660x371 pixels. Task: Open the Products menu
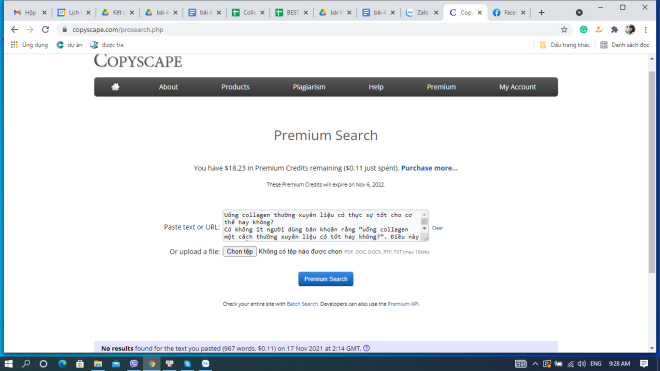click(235, 87)
